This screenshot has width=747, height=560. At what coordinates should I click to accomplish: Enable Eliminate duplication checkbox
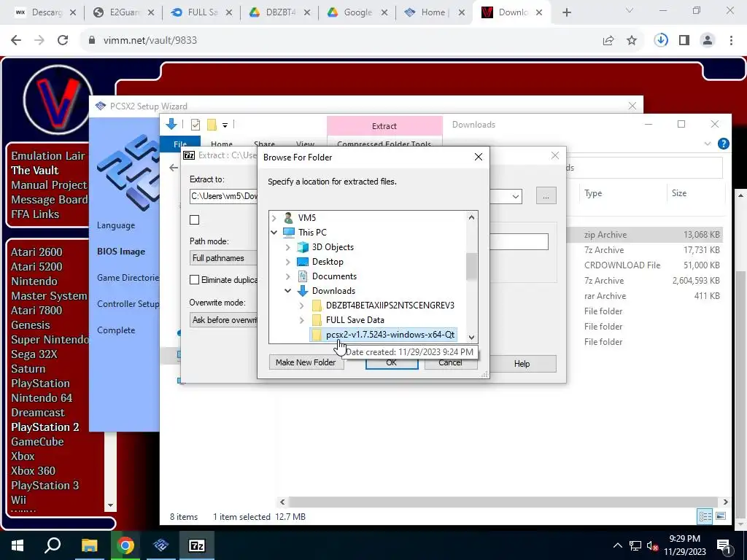pos(194,279)
